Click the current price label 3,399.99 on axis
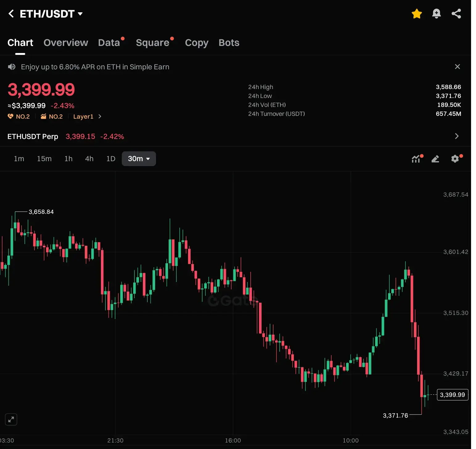The height and width of the screenshot is (449, 476). [453, 395]
